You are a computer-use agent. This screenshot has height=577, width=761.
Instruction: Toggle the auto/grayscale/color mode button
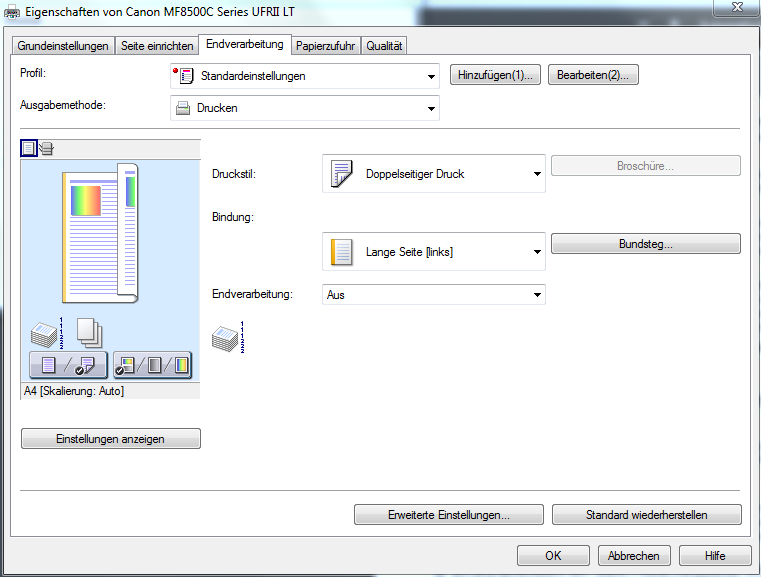click(153, 365)
